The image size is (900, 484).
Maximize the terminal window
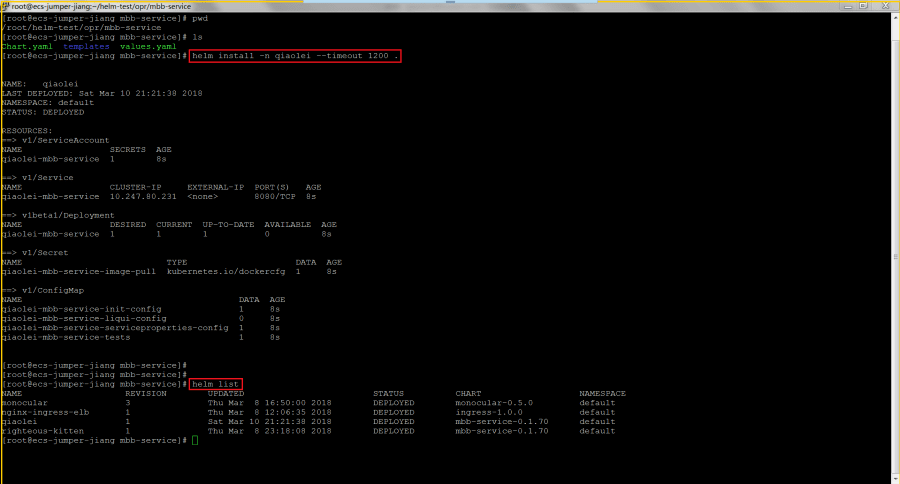click(x=863, y=6)
